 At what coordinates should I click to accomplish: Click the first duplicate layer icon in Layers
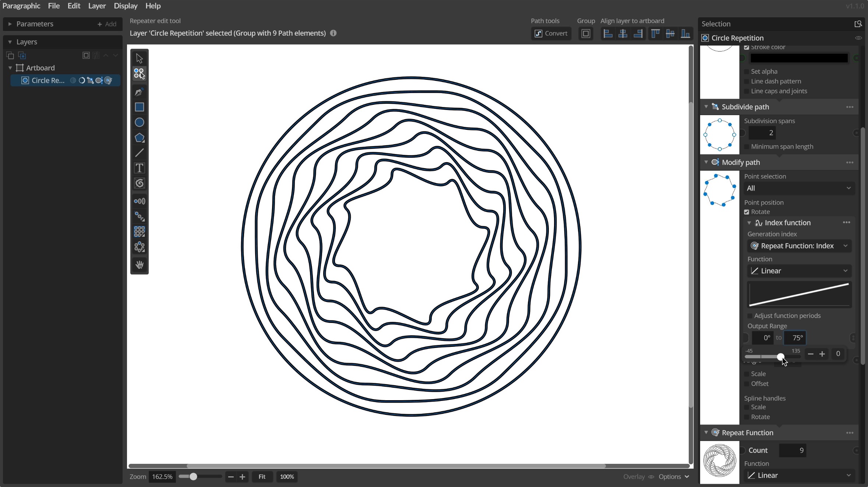10,56
